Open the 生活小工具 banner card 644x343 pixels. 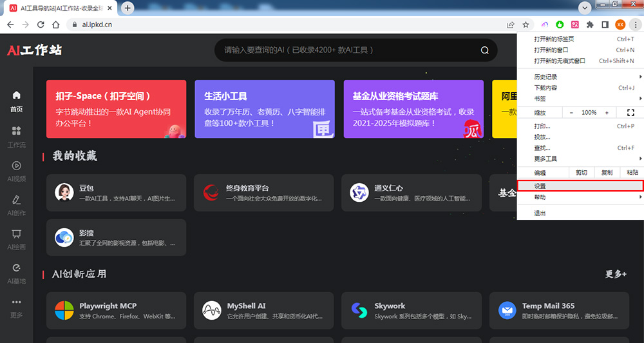(x=265, y=109)
